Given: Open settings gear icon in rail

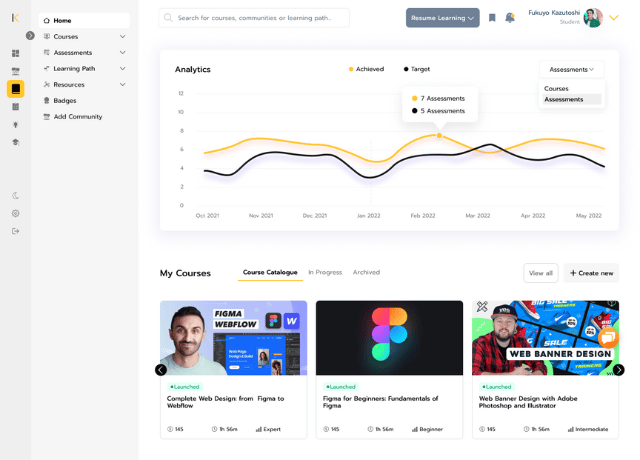Looking at the screenshot, I should [x=16, y=213].
